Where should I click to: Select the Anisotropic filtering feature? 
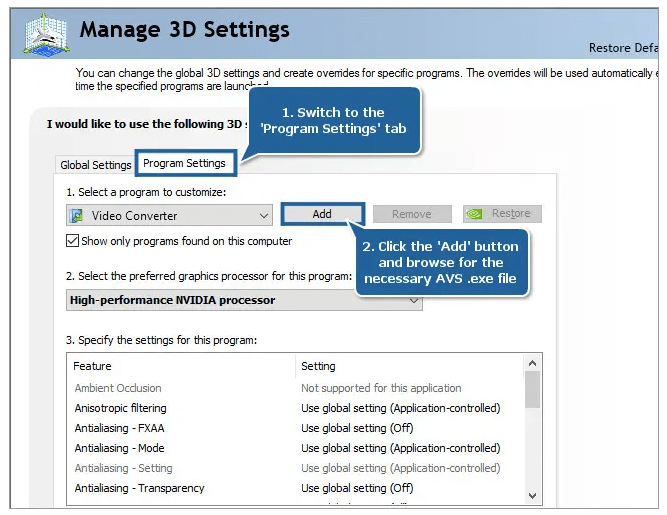pyautogui.click(x=120, y=408)
